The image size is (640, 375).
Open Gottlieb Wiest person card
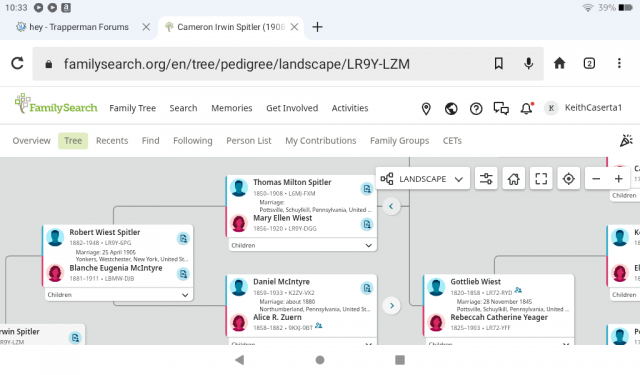(476, 282)
